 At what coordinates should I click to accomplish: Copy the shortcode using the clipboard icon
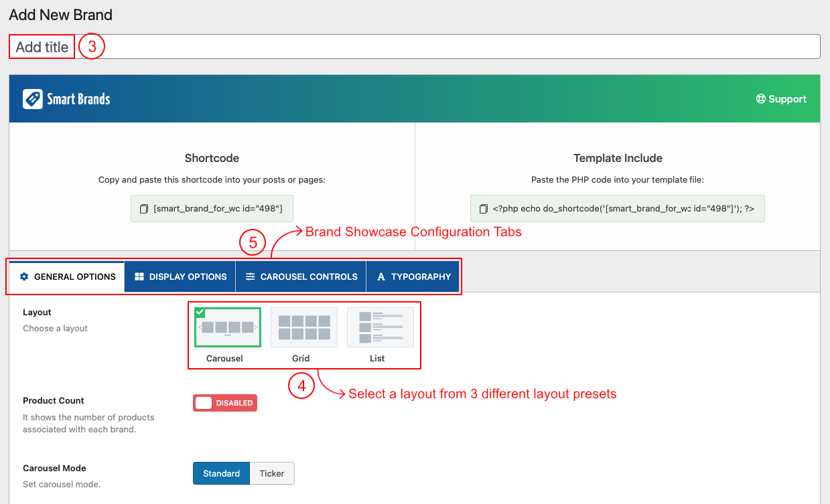pyautogui.click(x=144, y=209)
